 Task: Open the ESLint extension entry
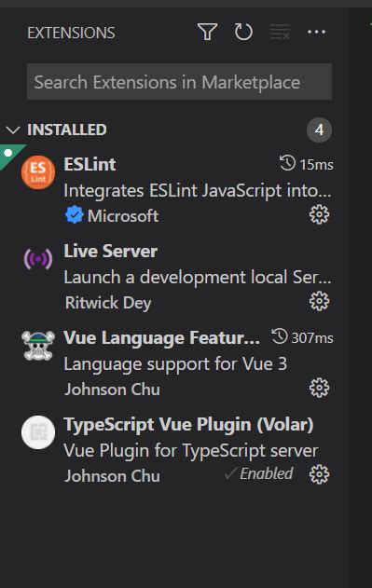coord(174,190)
